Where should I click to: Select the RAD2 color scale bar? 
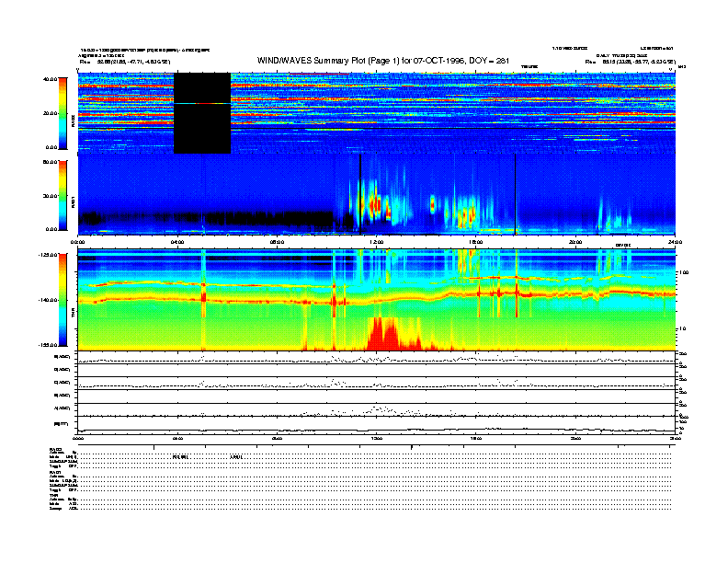[63, 113]
